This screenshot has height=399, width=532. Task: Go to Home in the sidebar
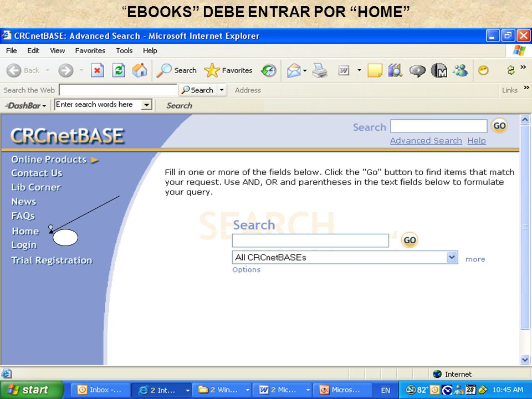pos(25,231)
